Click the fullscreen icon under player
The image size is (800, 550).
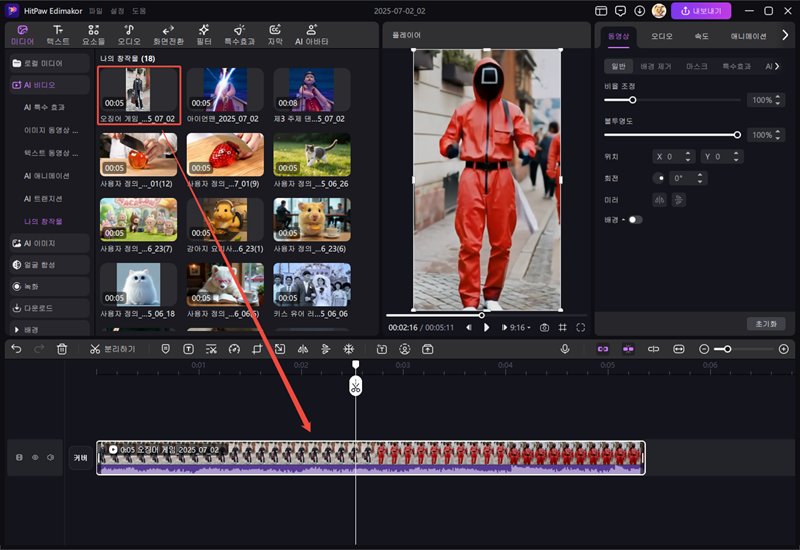(581, 328)
